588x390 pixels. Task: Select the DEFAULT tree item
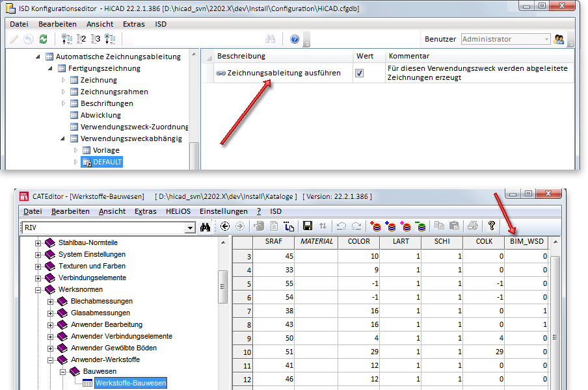(107, 162)
